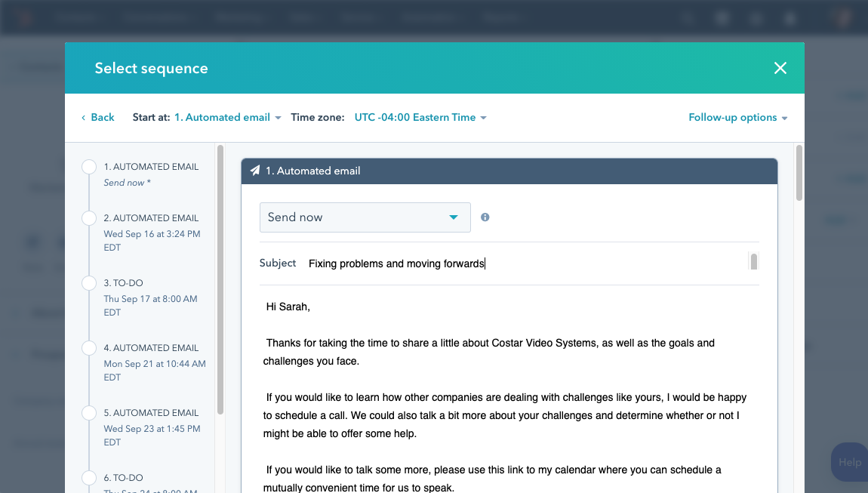This screenshot has height=493, width=868.
Task: Close the Select sequence dialog
Action: coord(780,68)
